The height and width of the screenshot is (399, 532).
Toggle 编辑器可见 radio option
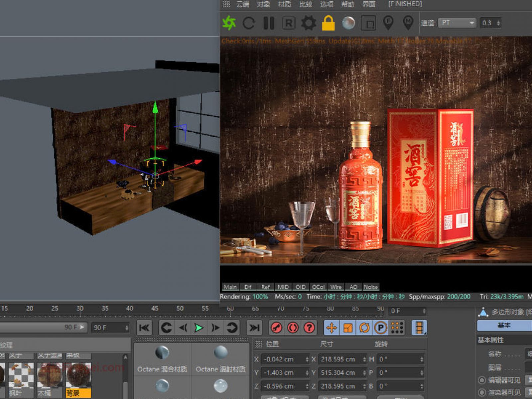pyautogui.click(x=482, y=380)
